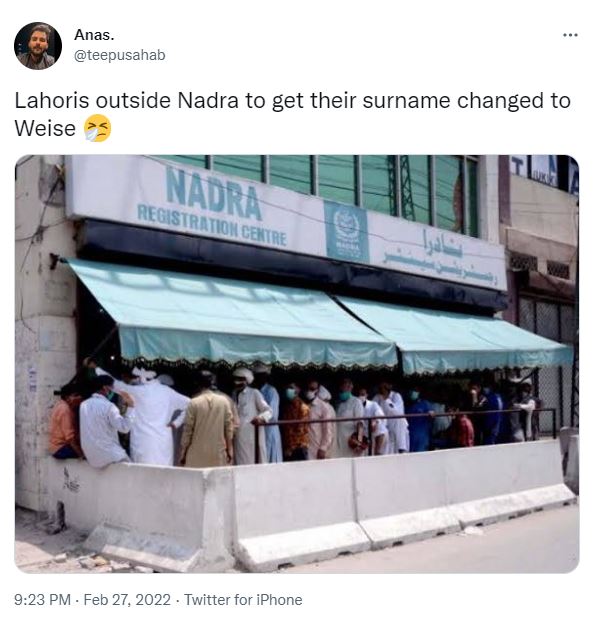The width and height of the screenshot is (594, 625).
Task: Open the display name Anas. profile
Action: coord(94,35)
